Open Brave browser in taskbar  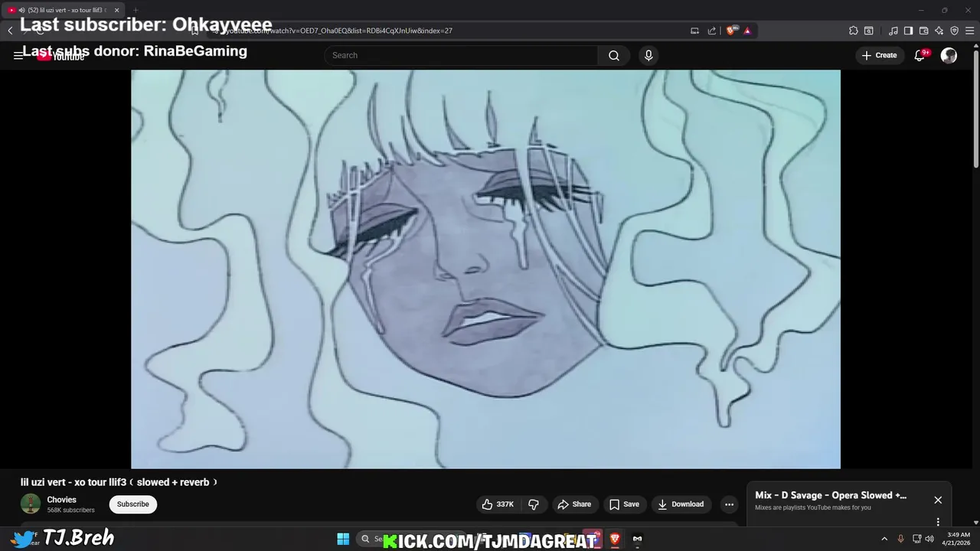pos(614,539)
